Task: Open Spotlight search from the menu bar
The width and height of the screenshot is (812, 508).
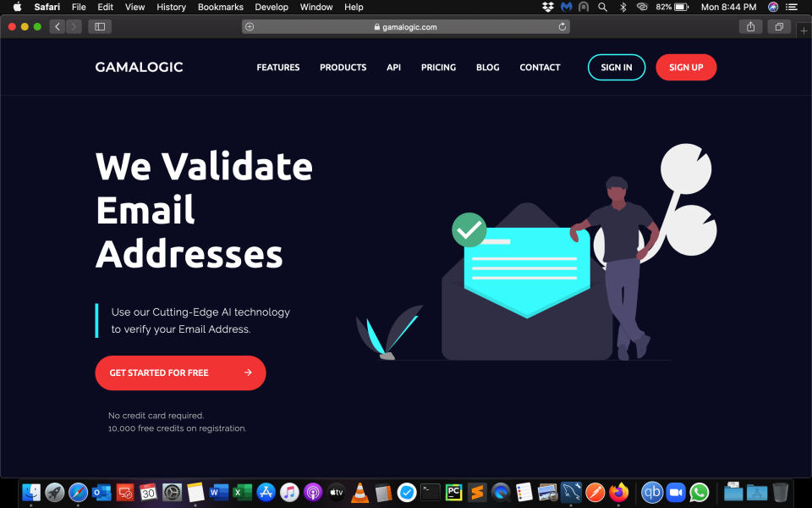Action: click(602, 7)
